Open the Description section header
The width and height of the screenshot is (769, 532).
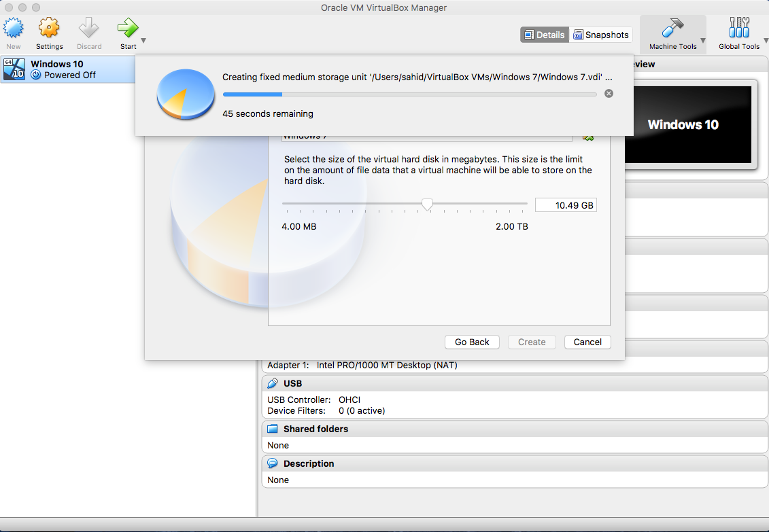coord(515,463)
